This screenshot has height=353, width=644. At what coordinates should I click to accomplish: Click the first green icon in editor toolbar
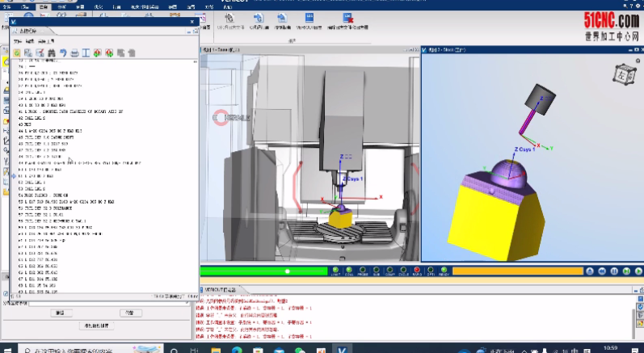point(16,53)
